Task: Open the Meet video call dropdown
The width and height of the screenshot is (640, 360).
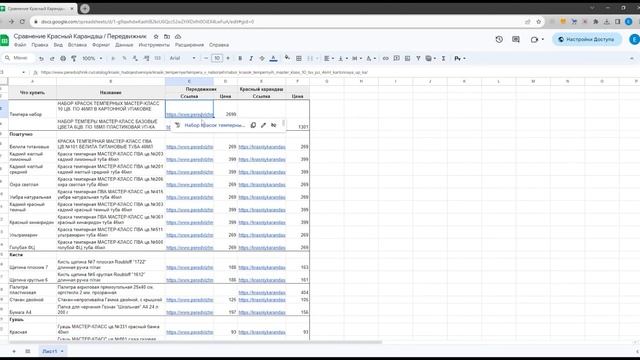Action: [537, 40]
